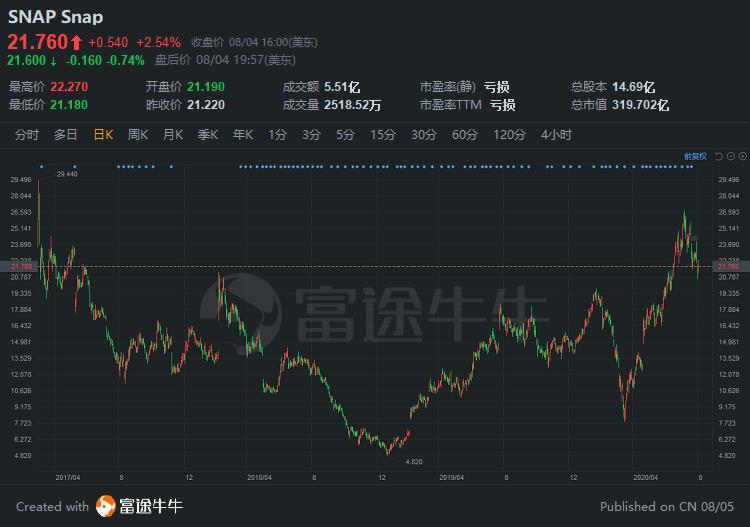The image size is (750, 527).
Task: Click the right-axis current price tag 21.760
Action: (731, 266)
